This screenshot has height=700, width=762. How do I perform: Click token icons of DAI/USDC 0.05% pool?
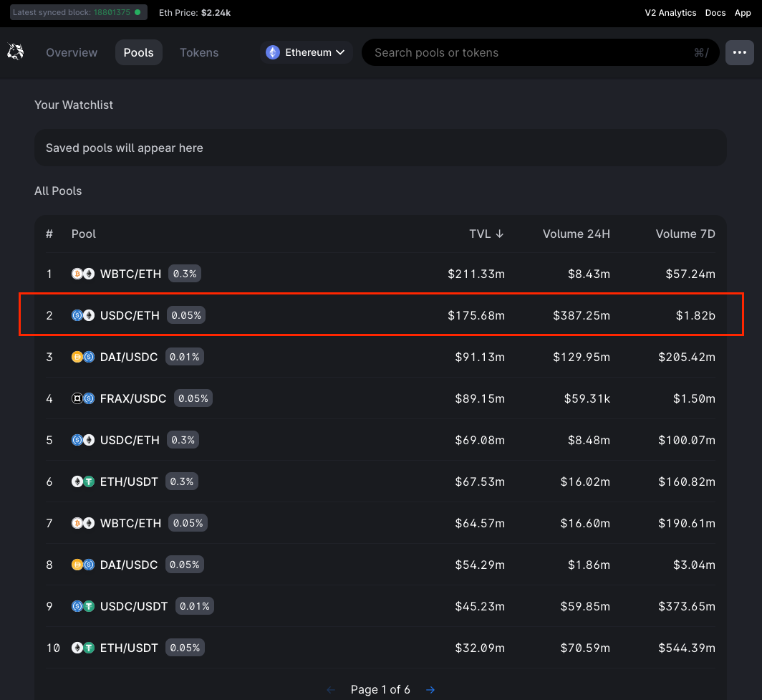tap(83, 565)
